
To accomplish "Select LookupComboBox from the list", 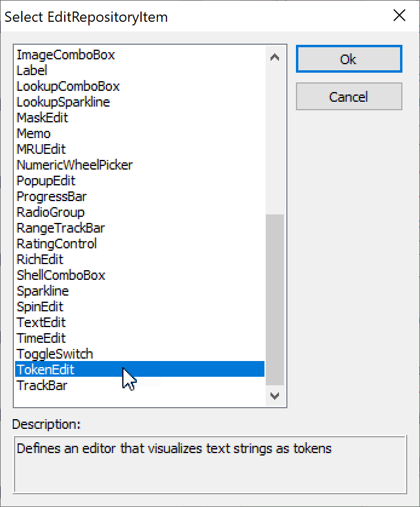I will pos(68,87).
